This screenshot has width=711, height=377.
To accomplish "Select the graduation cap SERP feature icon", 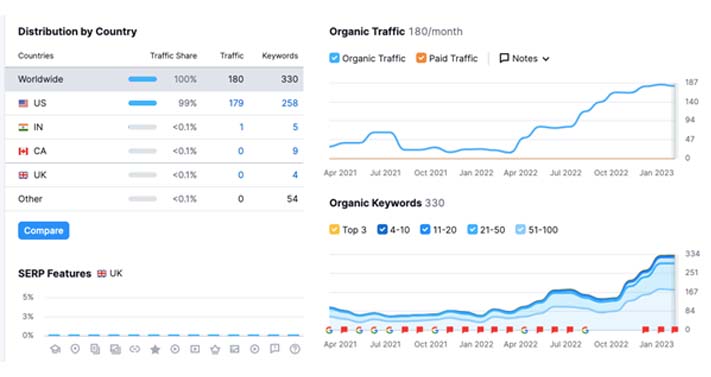I will pos(55,349).
